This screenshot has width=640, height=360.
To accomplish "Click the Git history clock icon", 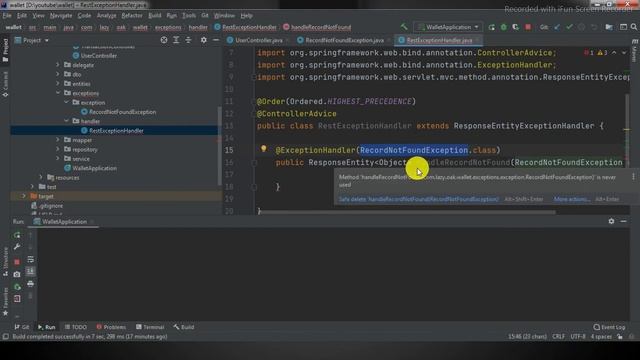I will [582, 27].
